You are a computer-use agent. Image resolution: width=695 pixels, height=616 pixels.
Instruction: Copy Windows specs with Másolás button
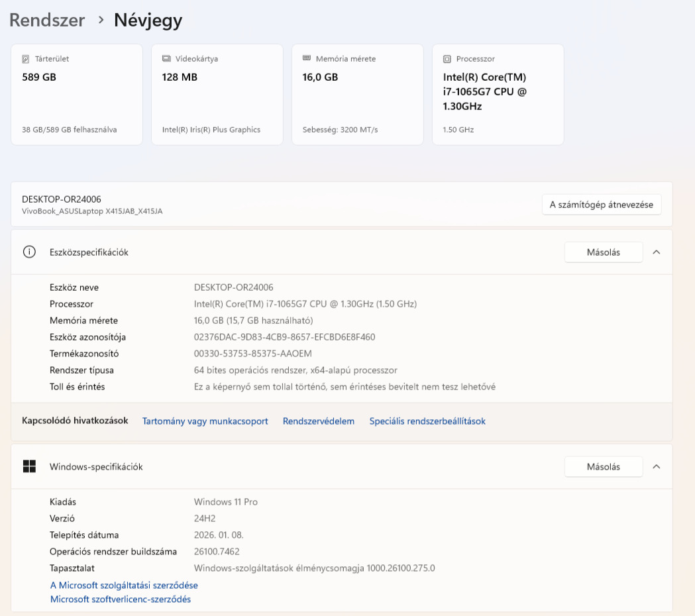point(603,466)
